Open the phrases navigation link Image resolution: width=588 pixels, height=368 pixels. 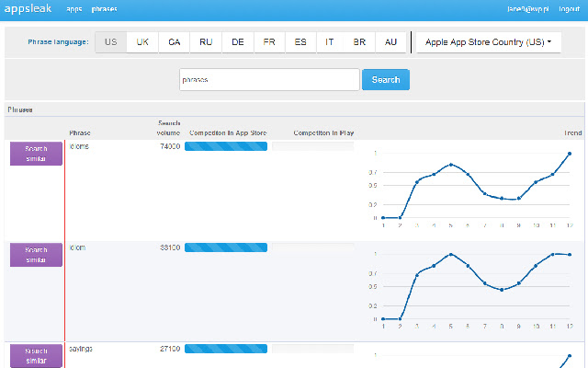tap(104, 9)
